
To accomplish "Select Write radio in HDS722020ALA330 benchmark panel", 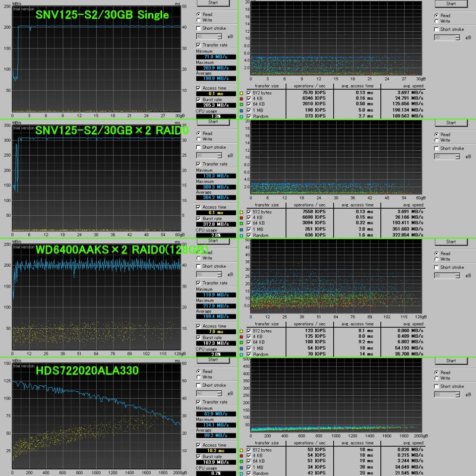I will point(198,377).
